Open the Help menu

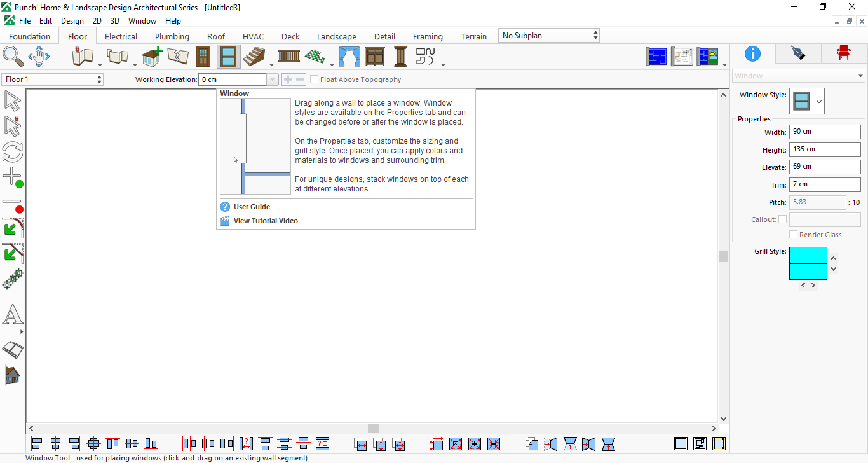pos(173,21)
